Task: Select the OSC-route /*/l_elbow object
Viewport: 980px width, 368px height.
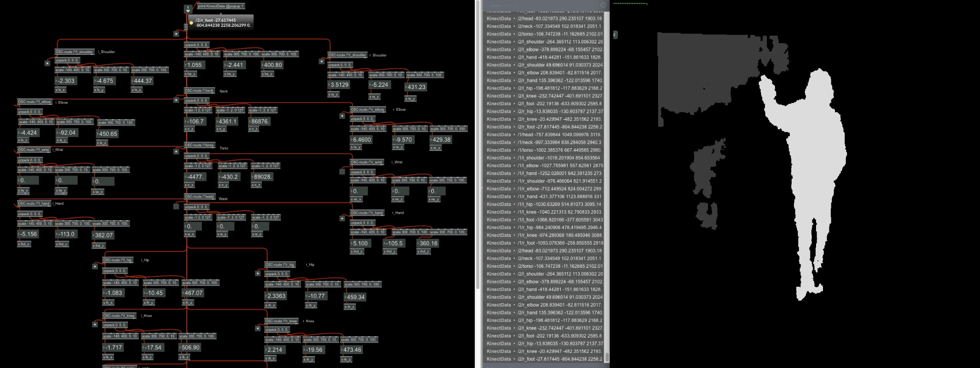Action: click(x=35, y=102)
